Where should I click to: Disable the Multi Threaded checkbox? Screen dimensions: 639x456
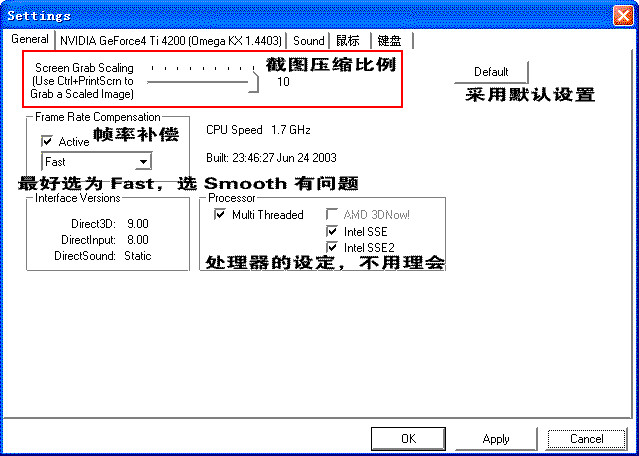tap(220, 215)
